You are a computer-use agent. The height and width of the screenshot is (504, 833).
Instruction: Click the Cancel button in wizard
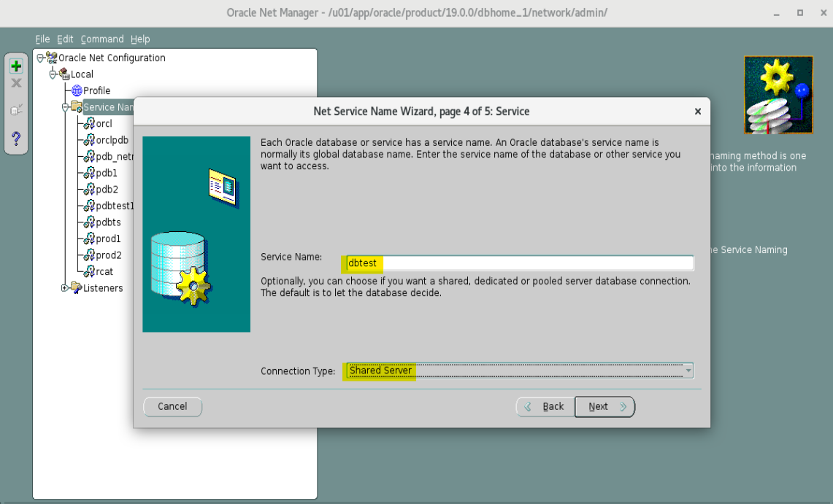coord(172,406)
